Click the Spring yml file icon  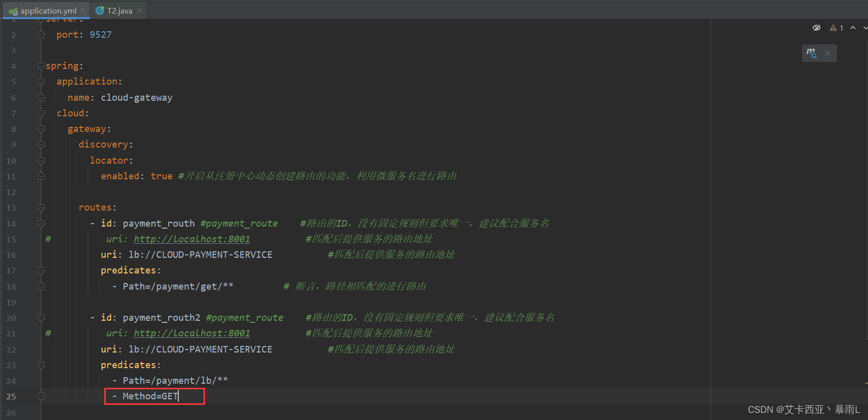[13, 11]
